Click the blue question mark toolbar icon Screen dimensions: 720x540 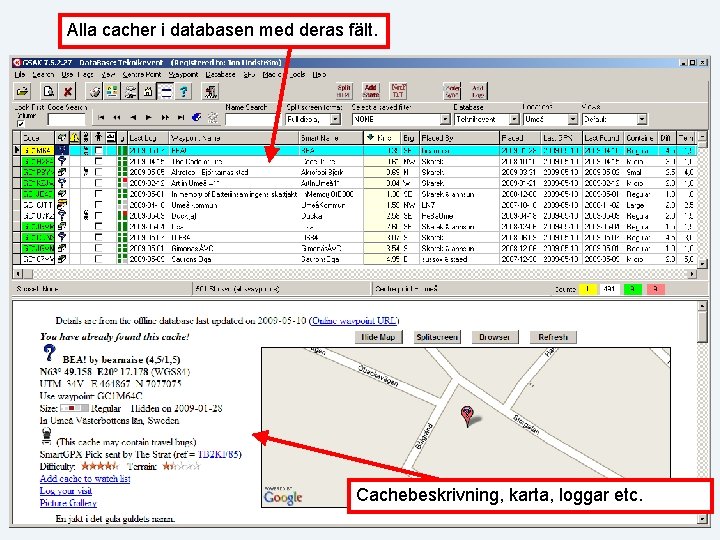coord(184,91)
